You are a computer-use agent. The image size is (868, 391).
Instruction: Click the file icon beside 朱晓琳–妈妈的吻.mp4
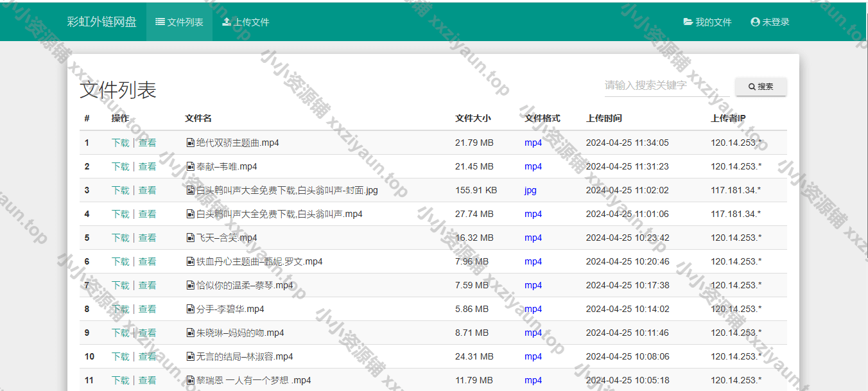tap(190, 333)
